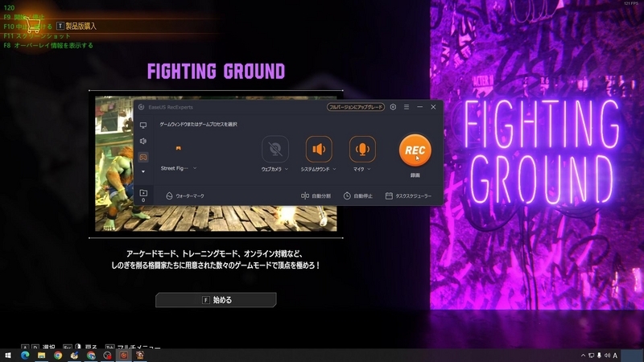Select the audio-only recording mode icon

pos(143,142)
